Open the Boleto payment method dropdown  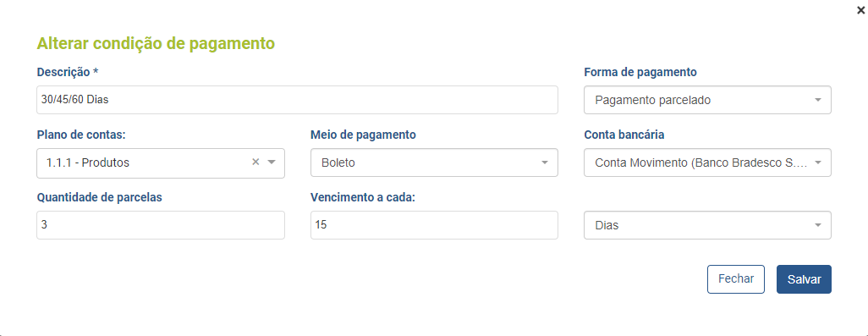(434, 162)
